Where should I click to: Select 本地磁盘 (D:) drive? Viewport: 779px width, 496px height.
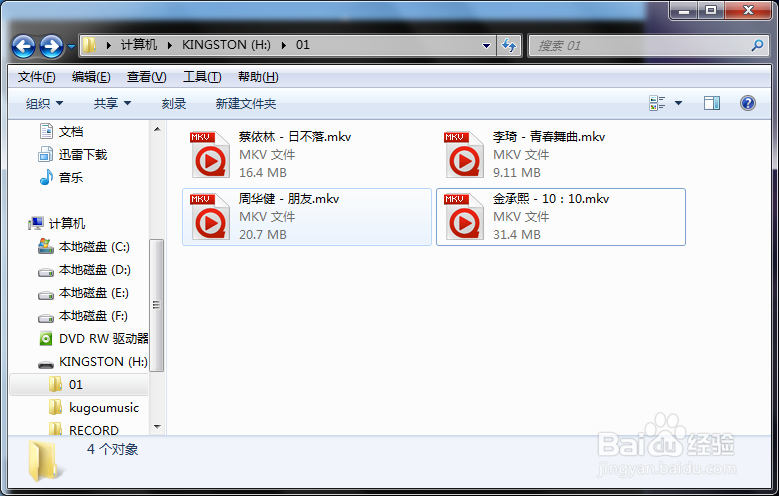(94, 269)
